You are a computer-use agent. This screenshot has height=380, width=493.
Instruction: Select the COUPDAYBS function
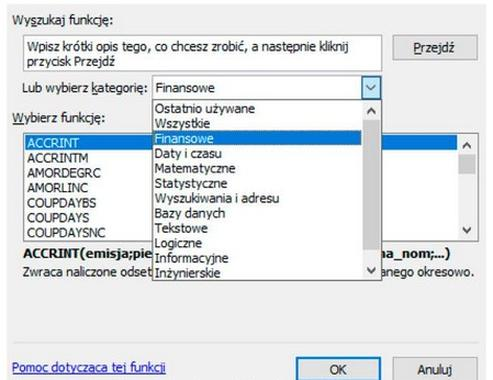(88, 203)
